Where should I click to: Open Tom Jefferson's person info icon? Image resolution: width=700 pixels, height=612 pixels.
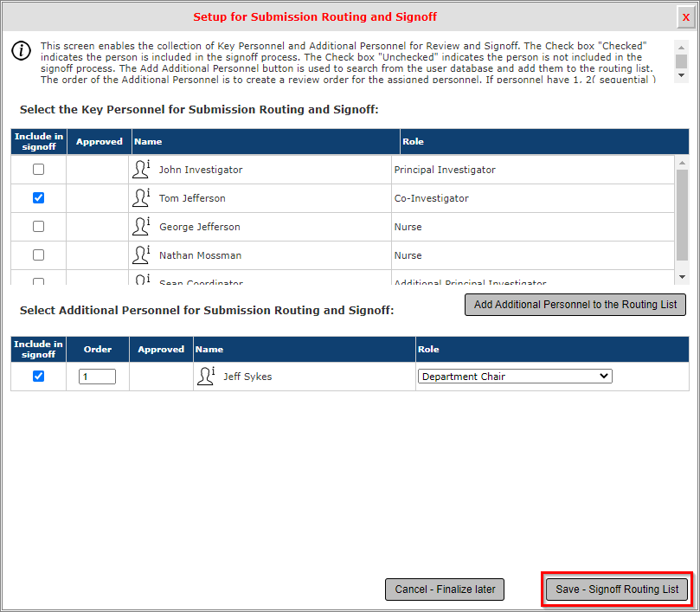coord(141,198)
